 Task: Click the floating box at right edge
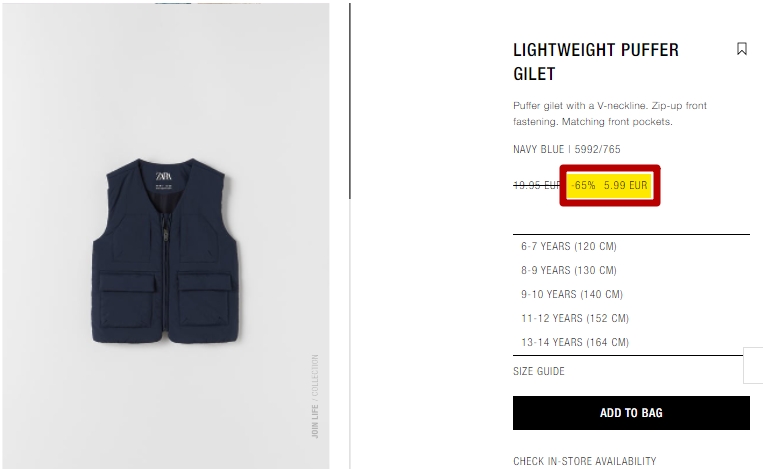pyautogui.click(x=753, y=365)
